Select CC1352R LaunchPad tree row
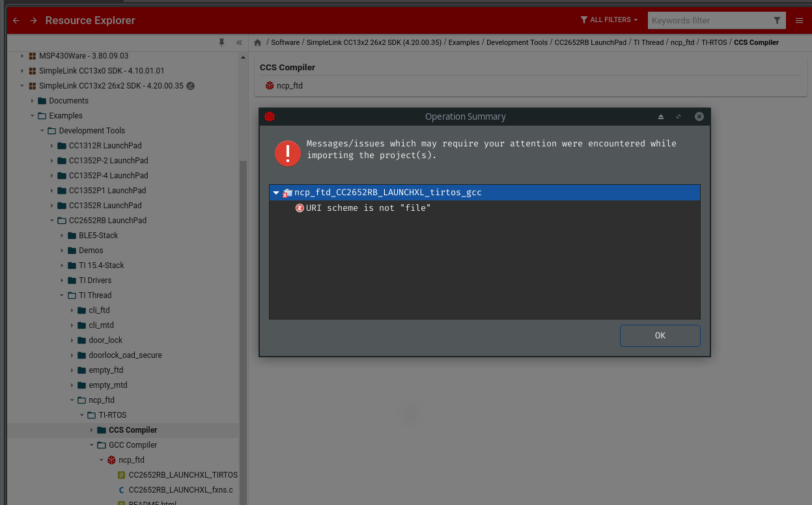 click(105, 206)
